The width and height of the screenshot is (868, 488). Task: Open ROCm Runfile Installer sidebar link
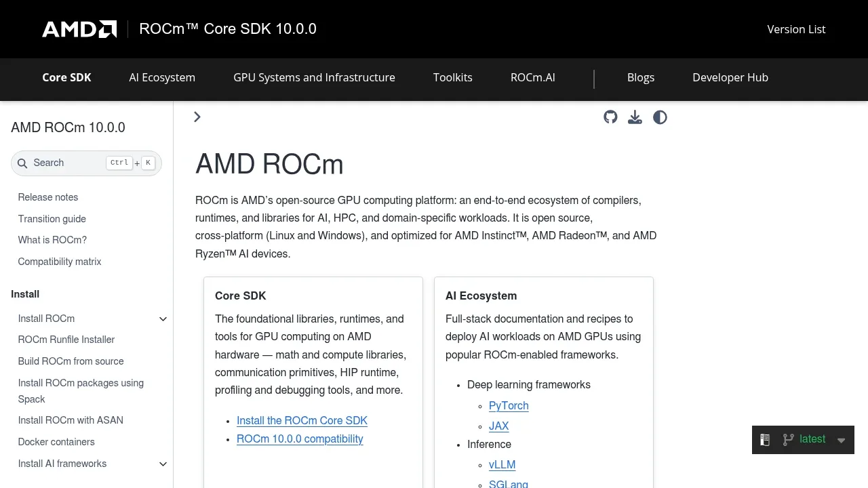point(66,340)
